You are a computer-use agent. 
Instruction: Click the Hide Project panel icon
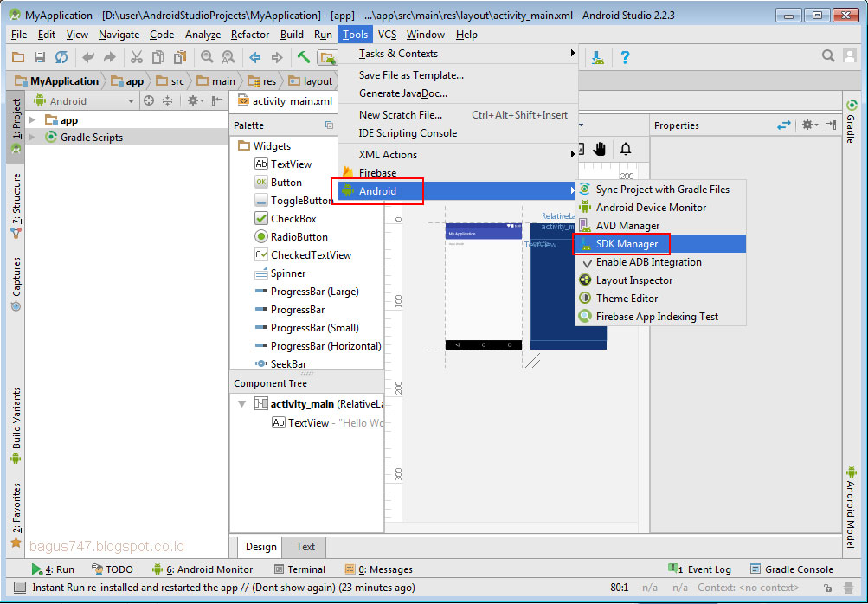pyautogui.click(x=217, y=100)
